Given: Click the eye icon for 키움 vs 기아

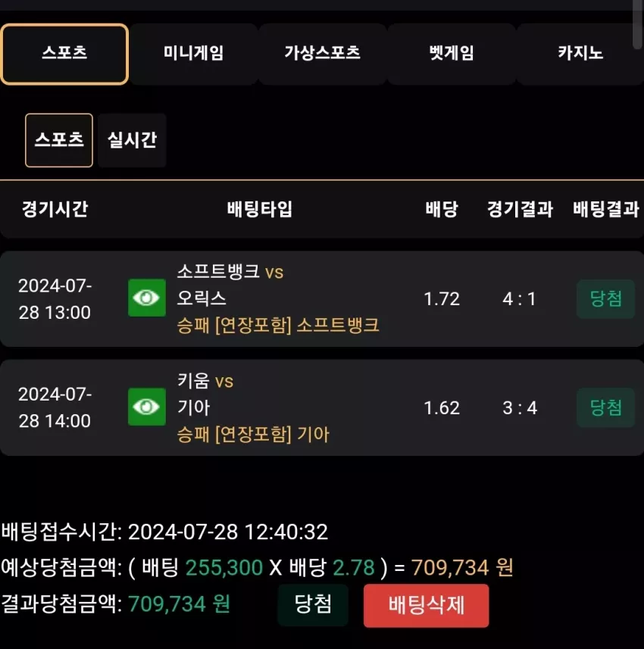Looking at the screenshot, I should [147, 407].
